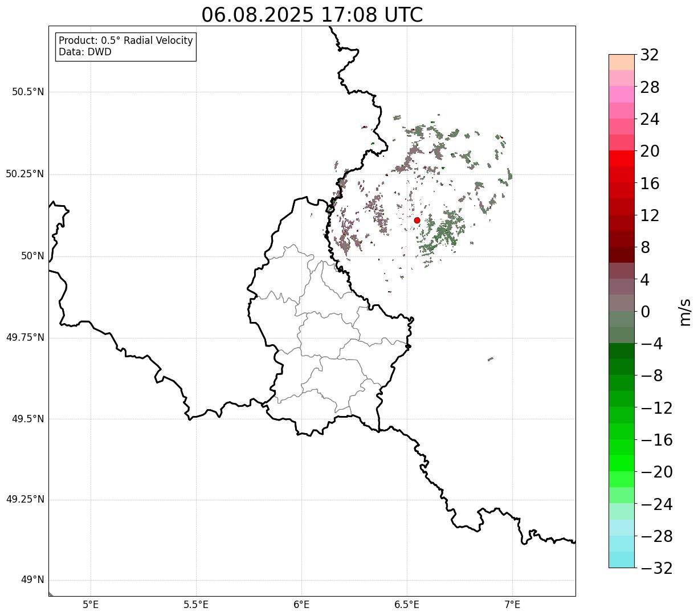Click the 6°E longitude label
The image size is (698, 616).
(x=301, y=605)
